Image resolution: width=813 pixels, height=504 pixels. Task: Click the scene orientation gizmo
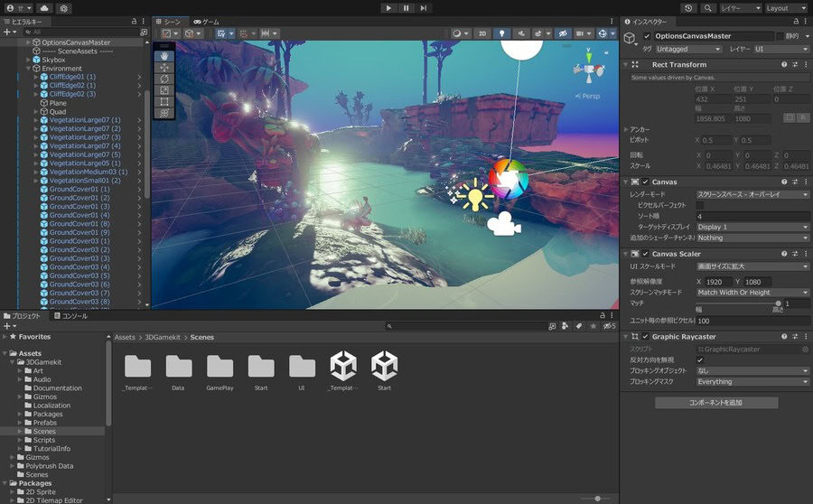coord(588,67)
